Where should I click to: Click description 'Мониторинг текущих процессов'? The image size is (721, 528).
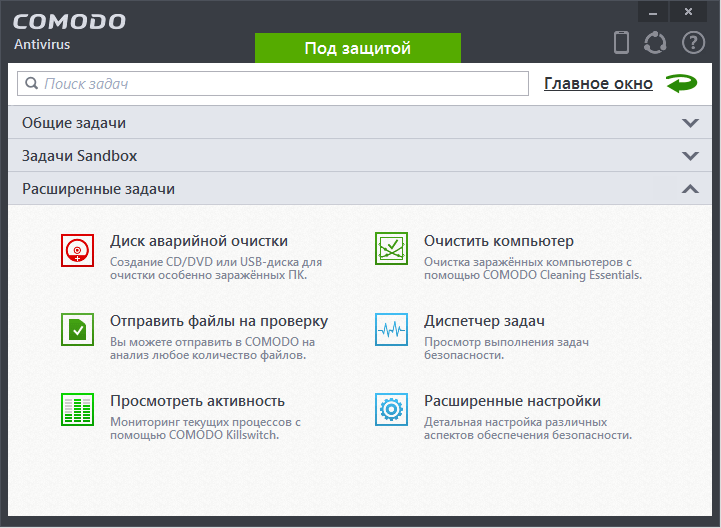pos(205,428)
